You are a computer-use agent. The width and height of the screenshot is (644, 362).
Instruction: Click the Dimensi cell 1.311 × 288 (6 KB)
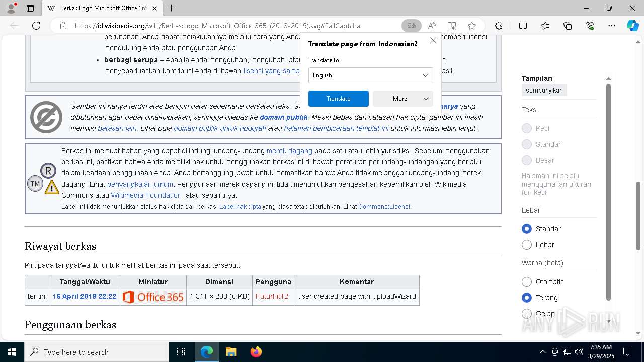pyautogui.click(x=219, y=296)
